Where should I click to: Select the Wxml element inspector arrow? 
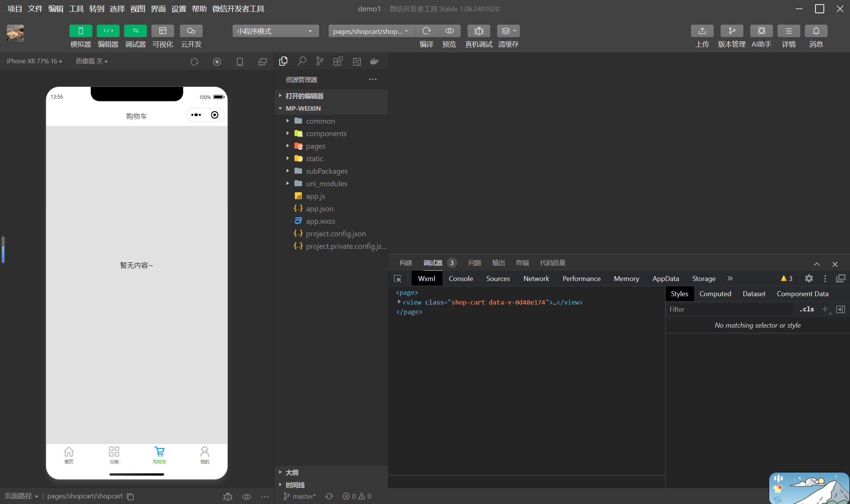(398, 279)
